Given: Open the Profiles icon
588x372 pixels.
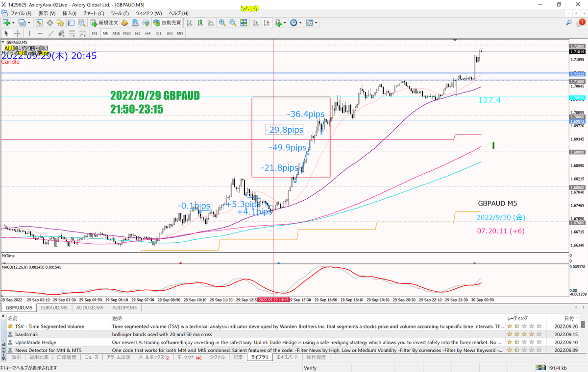Looking at the screenshot, I should pos(22,23).
